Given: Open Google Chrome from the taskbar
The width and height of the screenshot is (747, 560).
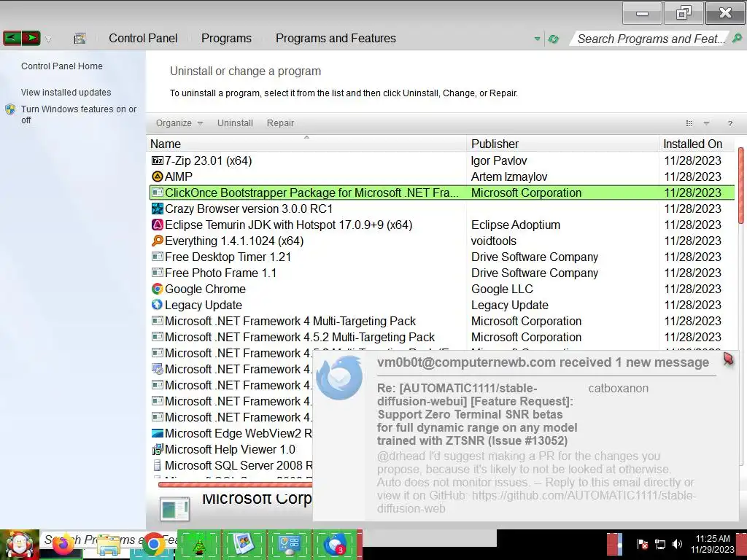Looking at the screenshot, I should [153, 544].
